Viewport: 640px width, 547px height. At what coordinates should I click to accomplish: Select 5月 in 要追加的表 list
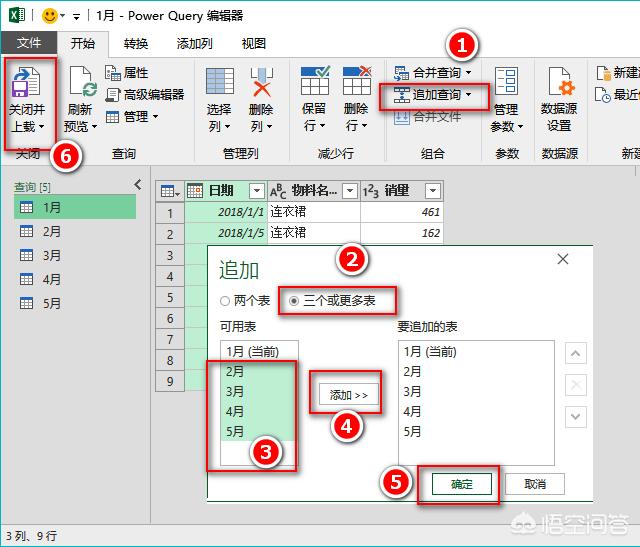pos(476,431)
